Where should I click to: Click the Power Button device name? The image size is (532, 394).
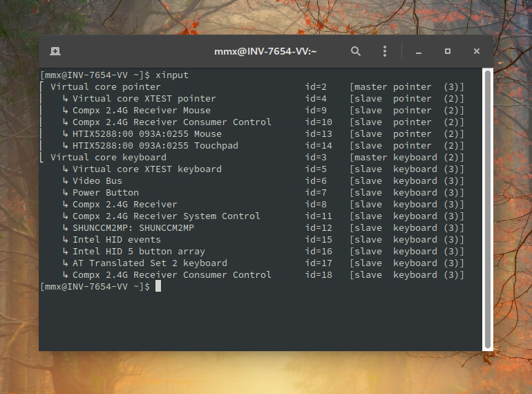click(x=106, y=193)
